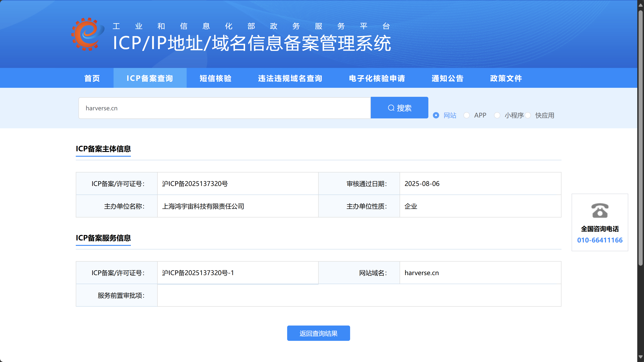Select the 小程序 radio option

coord(497,115)
